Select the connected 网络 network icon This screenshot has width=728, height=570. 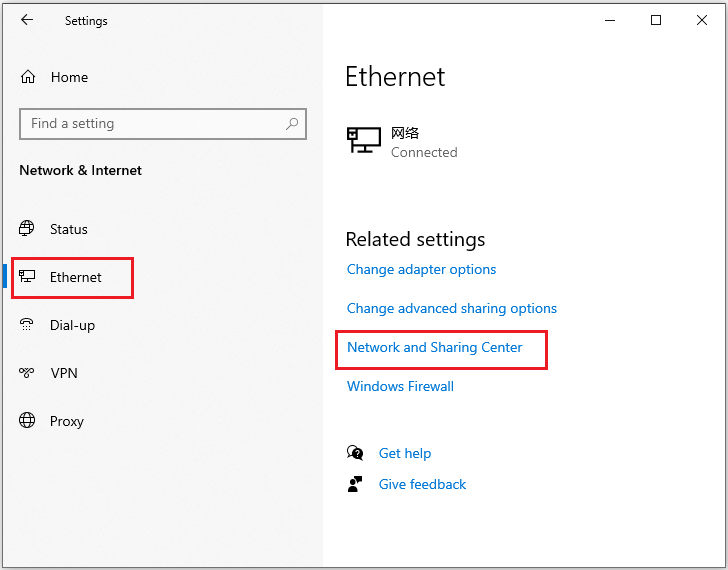(364, 141)
